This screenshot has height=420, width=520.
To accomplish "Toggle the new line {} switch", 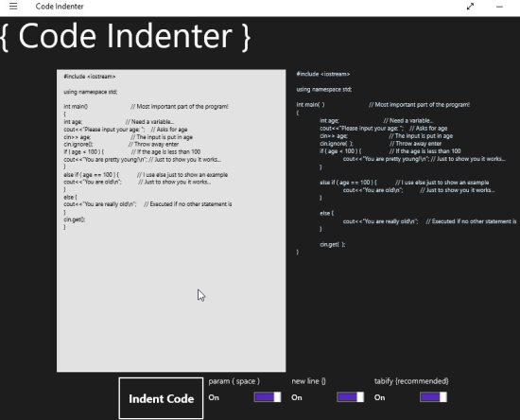I will [350, 397].
